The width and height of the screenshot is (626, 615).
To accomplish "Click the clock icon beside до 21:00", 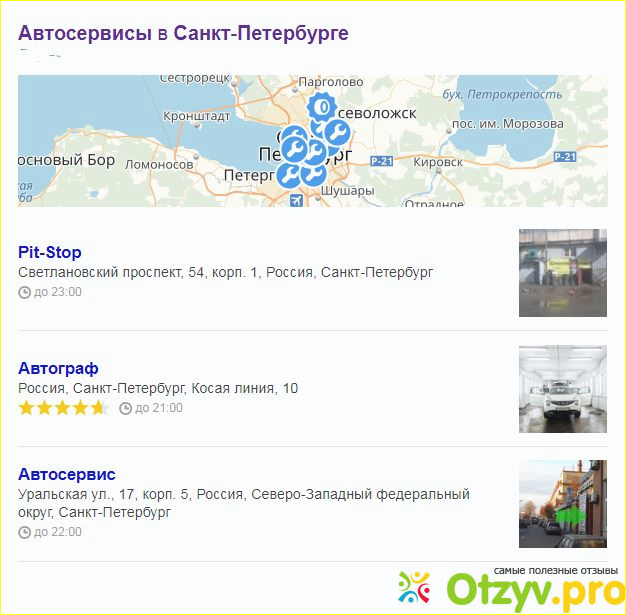I will pyautogui.click(x=125, y=408).
